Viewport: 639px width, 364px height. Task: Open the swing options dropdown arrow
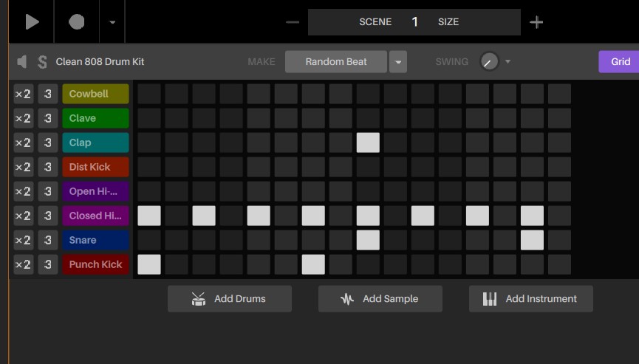click(x=508, y=62)
